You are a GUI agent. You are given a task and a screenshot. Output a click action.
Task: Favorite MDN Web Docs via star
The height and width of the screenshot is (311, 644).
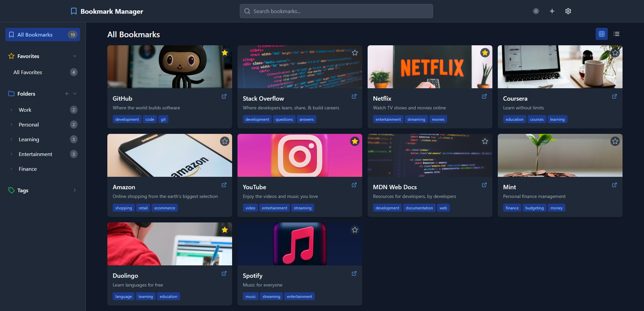click(485, 141)
